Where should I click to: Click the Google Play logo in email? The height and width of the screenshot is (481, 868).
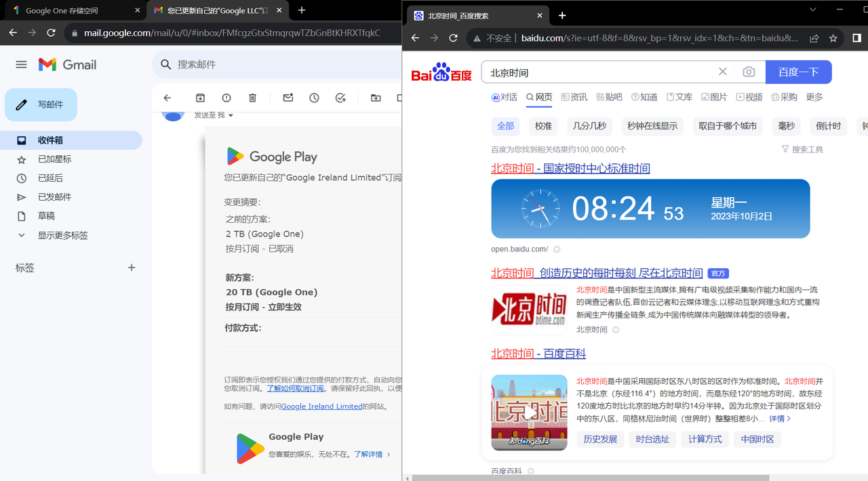272,156
